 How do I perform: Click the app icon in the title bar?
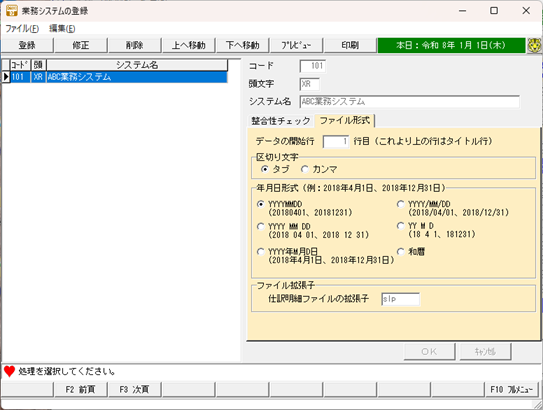11,10
